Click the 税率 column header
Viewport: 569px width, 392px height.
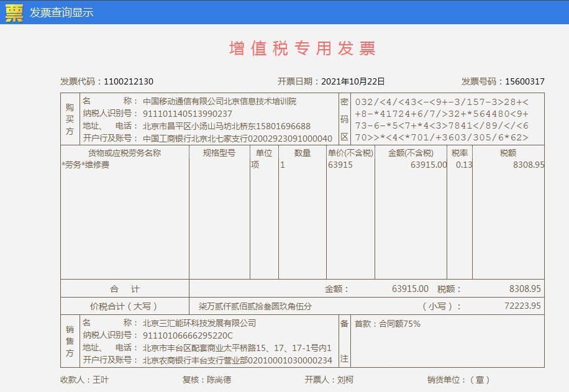click(x=460, y=153)
